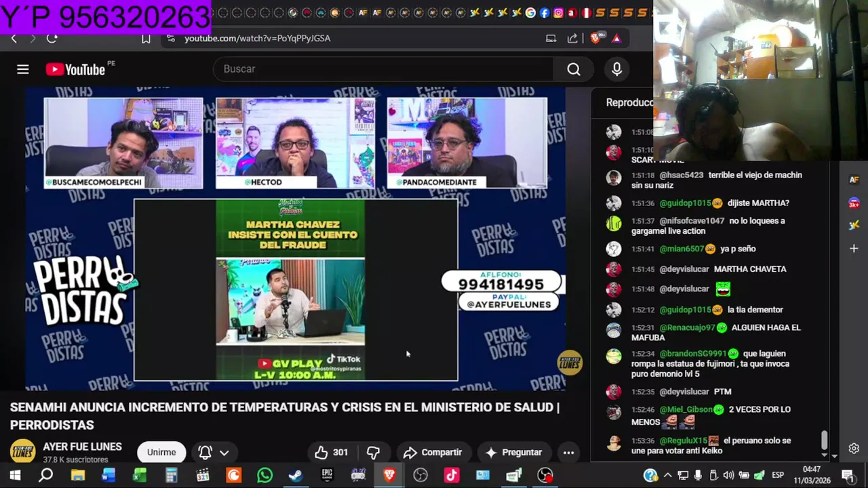Viewport: 868px width, 488px height.
Task: Open the AYER FUE LUNES channel name
Action: click(x=82, y=447)
